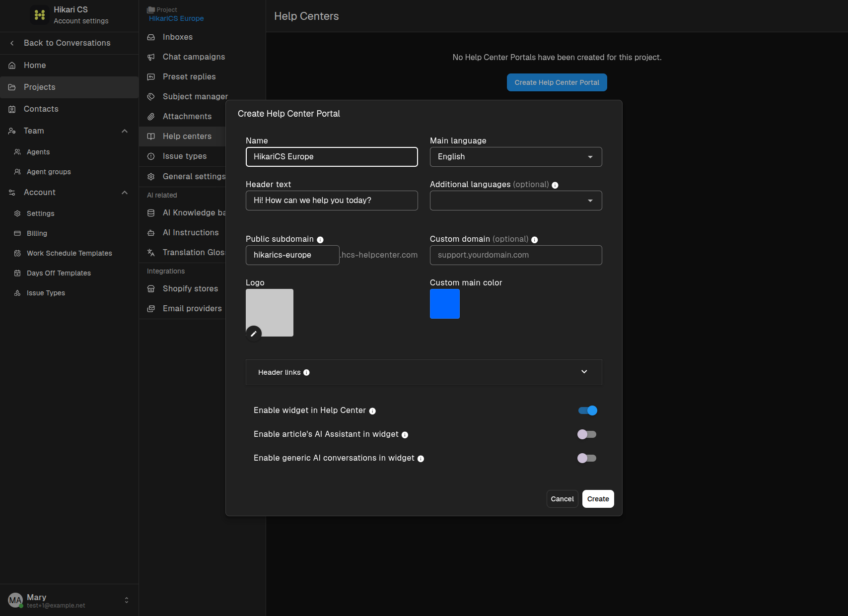Enable generic AI conversations in widget toggle
This screenshot has height=616, width=848.
click(x=587, y=458)
